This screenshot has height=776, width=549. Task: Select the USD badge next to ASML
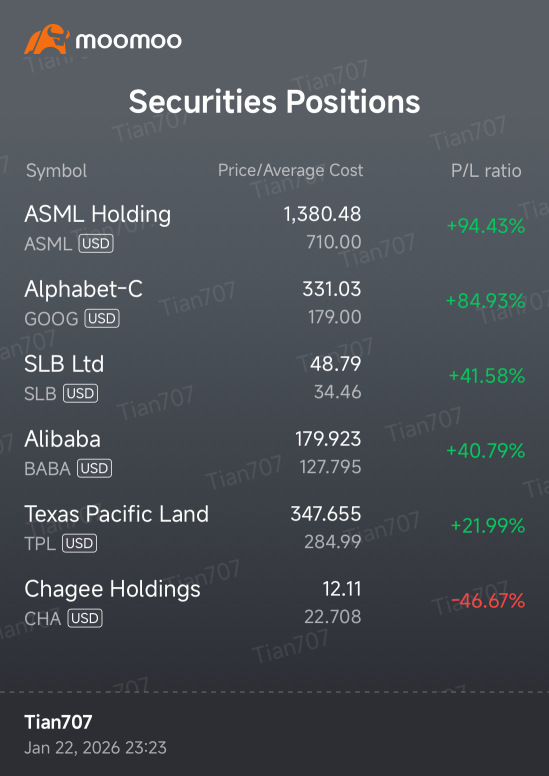click(96, 243)
